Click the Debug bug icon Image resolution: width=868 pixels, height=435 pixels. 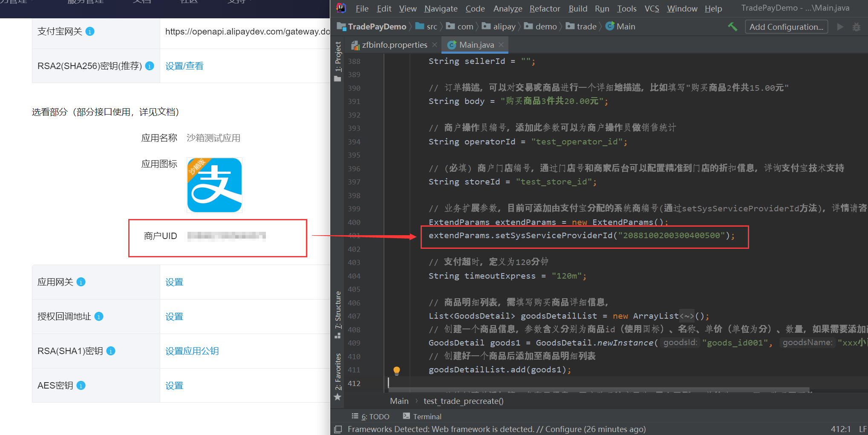[x=856, y=27]
